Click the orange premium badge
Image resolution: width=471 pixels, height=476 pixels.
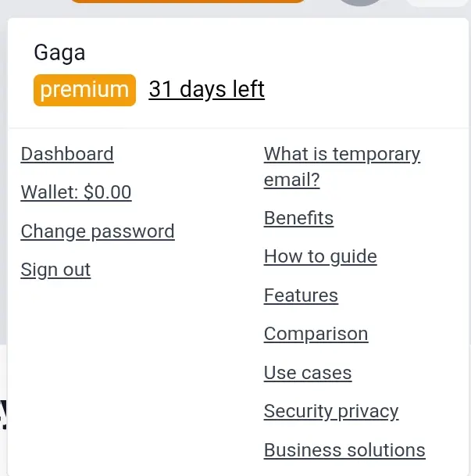click(84, 90)
